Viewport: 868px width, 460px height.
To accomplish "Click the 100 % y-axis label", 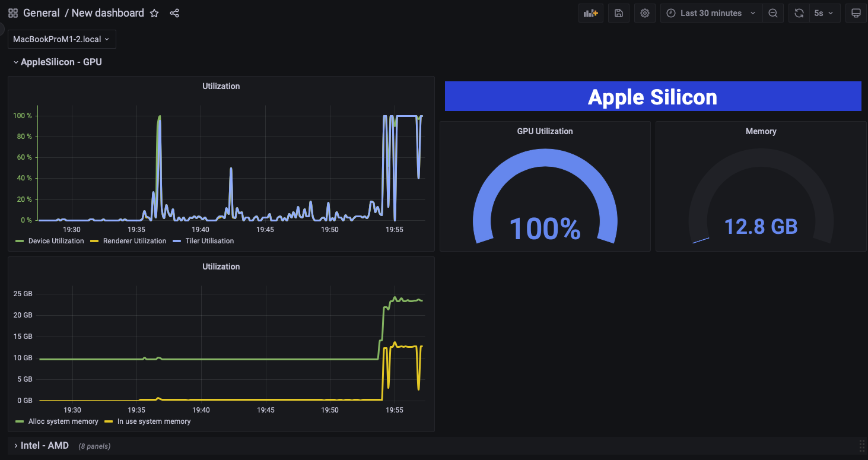I will (23, 116).
